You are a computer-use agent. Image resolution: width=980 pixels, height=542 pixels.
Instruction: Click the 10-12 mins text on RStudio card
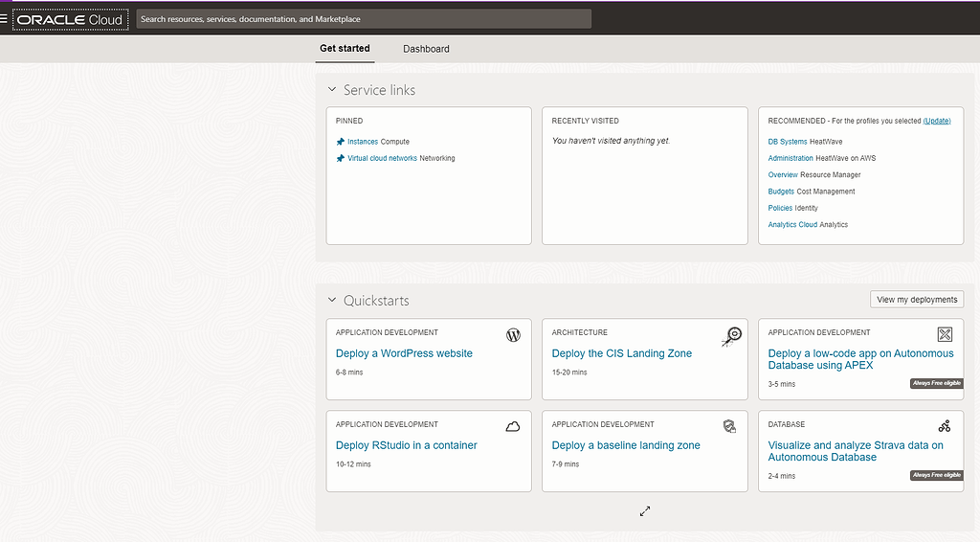click(x=353, y=463)
